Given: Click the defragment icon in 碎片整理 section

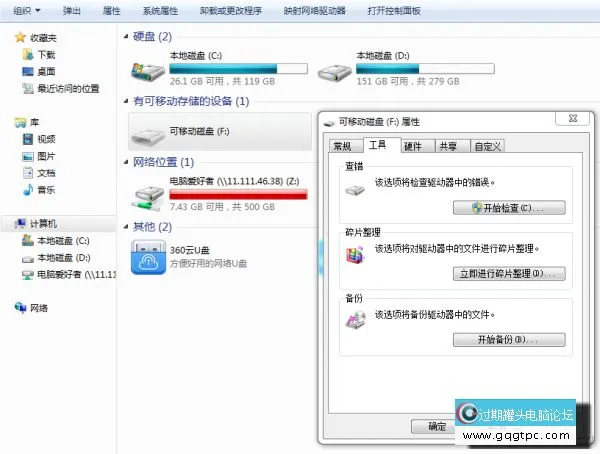Looking at the screenshot, I should pyautogui.click(x=355, y=255).
